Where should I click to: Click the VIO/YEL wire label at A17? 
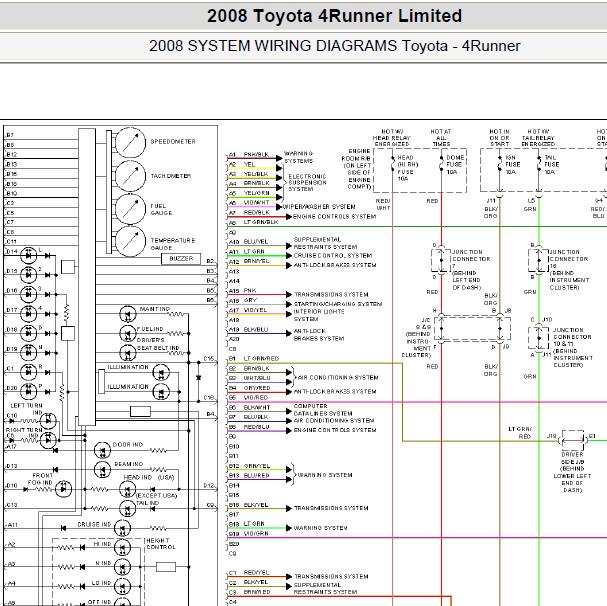point(255,310)
